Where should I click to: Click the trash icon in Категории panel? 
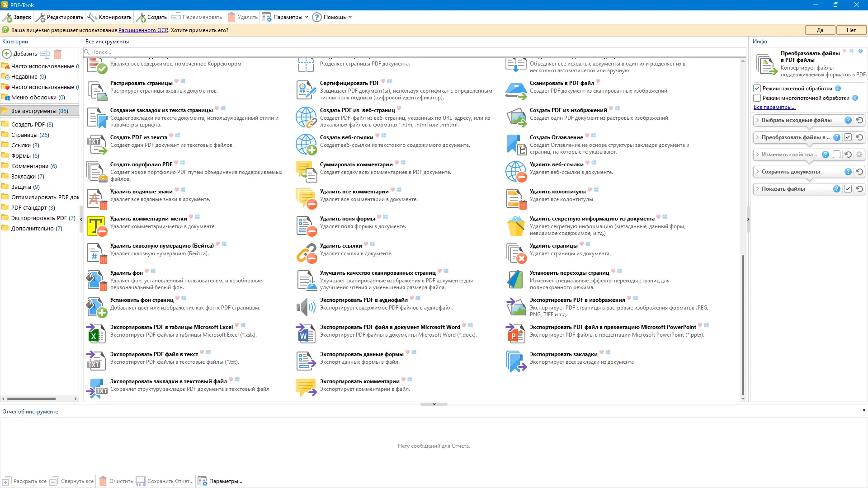tap(58, 54)
